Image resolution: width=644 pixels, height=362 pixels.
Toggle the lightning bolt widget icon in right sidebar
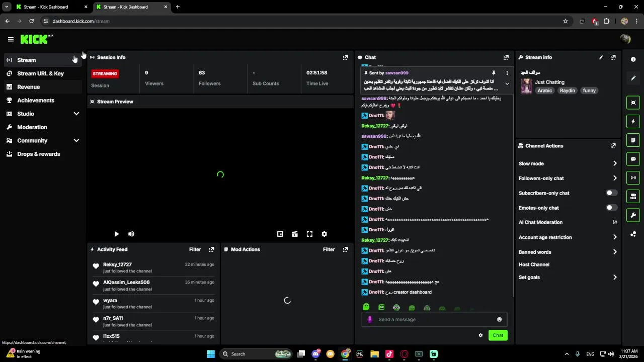[x=633, y=121]
